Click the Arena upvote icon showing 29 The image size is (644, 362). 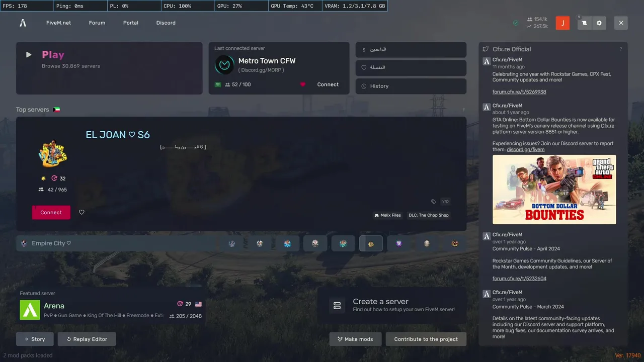[x=180, y=304]
